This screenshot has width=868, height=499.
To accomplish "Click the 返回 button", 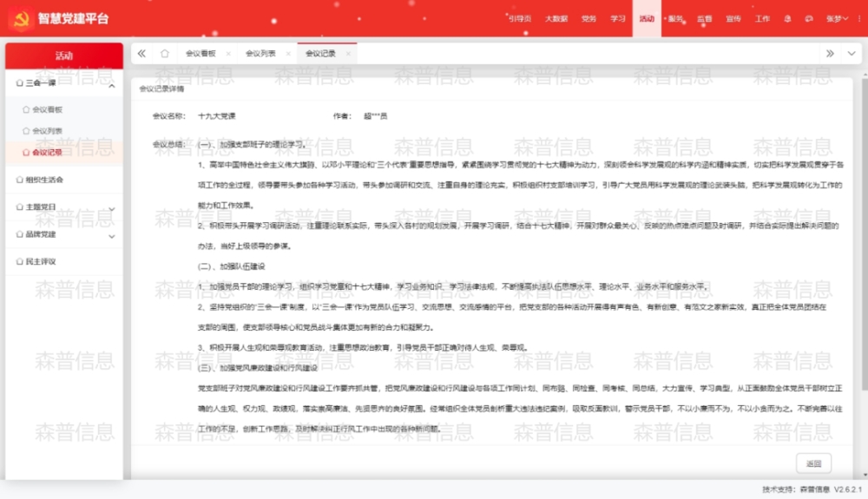I will (x=813, y=463).
